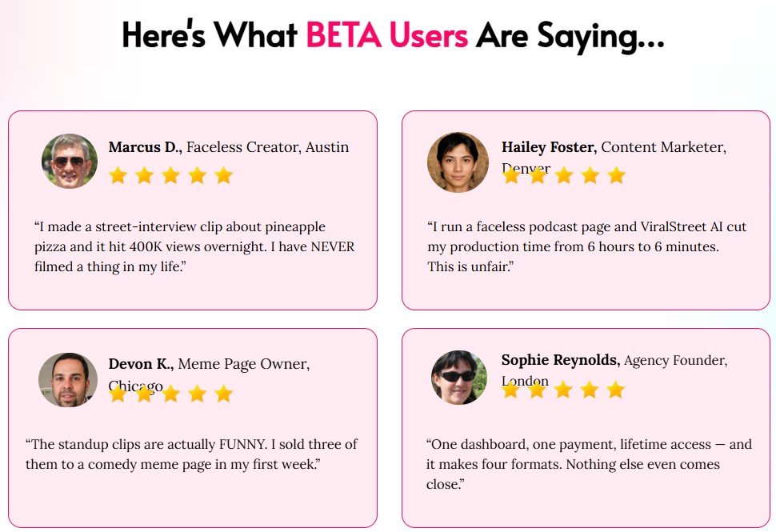
Task: Click the Sophie Reynolds name label
Action: pos(561,360)
